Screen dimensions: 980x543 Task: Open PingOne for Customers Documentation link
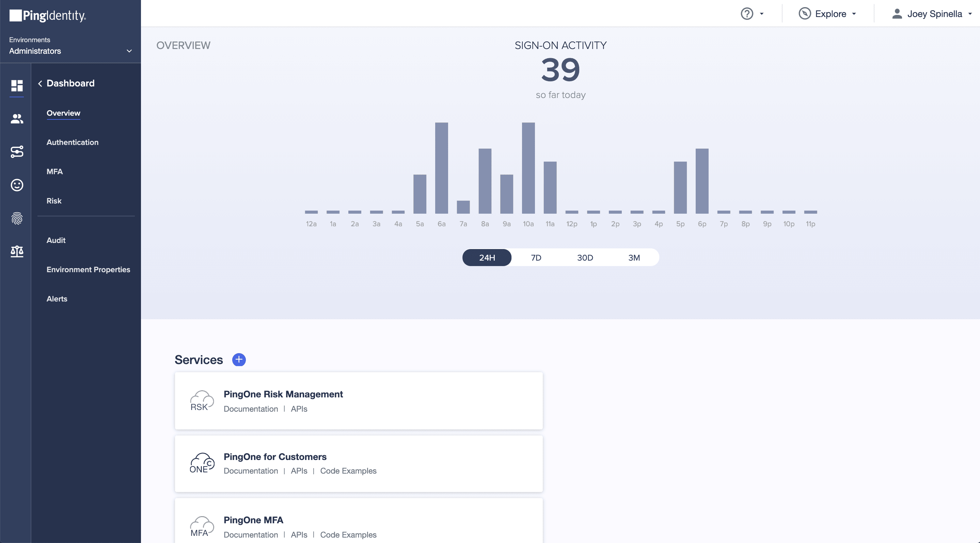point(251,471)
